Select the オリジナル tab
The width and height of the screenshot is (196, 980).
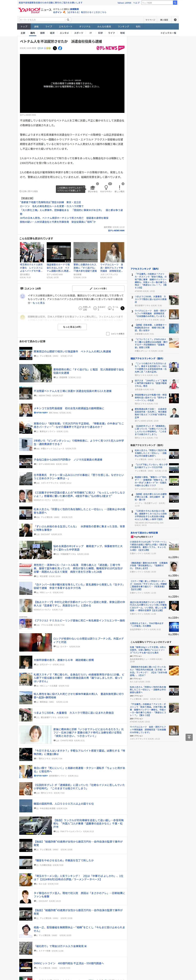coord(85,27)
